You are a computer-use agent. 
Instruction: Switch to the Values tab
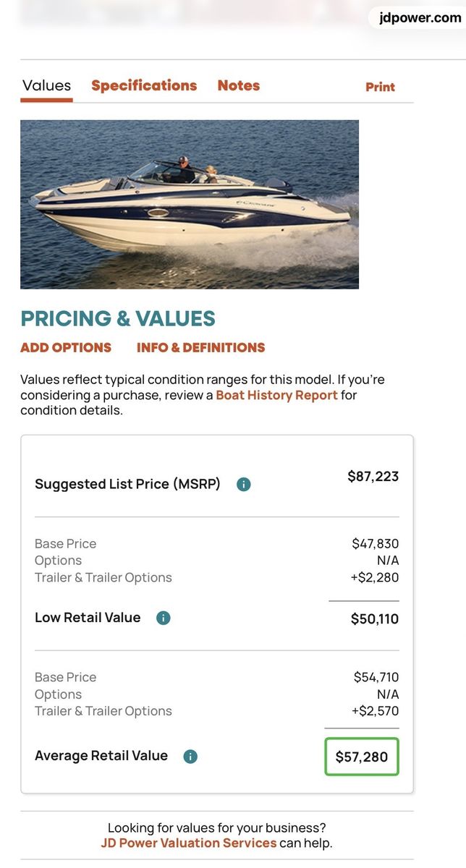pyautogui.click(x=46, y=85)
